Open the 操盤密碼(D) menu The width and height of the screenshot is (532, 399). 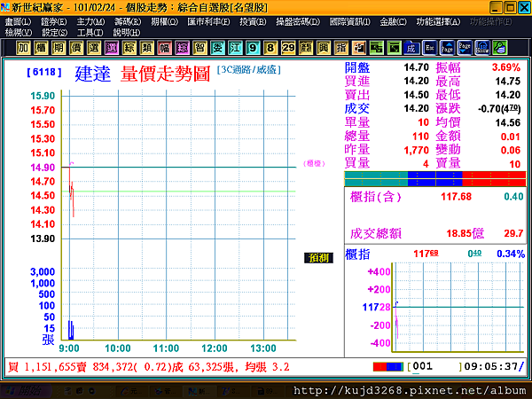[x=298, y=21]
